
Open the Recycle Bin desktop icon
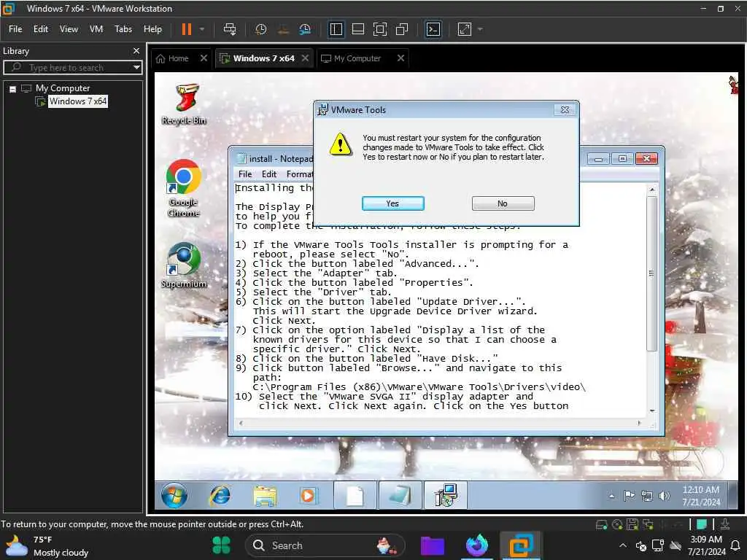coord(184,105)
